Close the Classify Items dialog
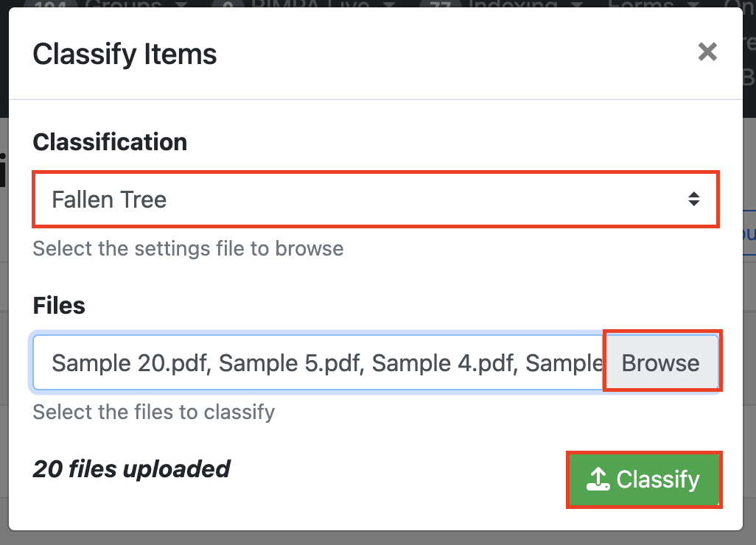The image size is (756, 545). click(x=707, y=52)
